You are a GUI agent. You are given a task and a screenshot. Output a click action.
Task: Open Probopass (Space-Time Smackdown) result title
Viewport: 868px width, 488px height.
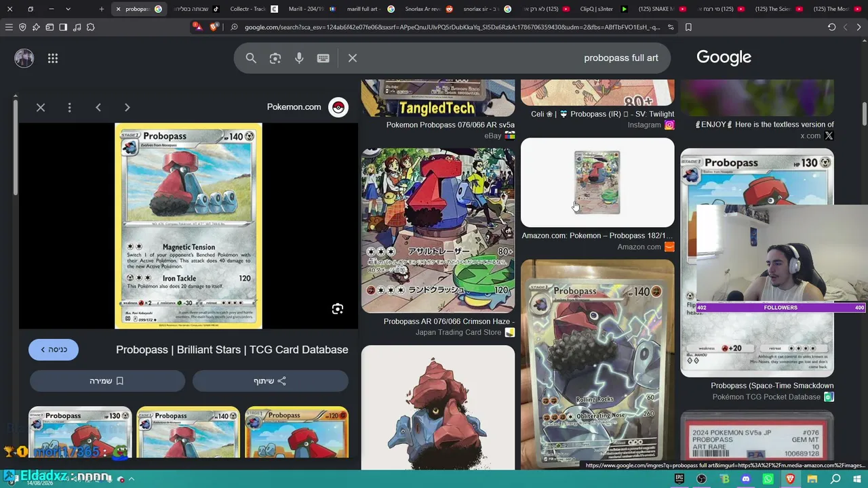772,386
